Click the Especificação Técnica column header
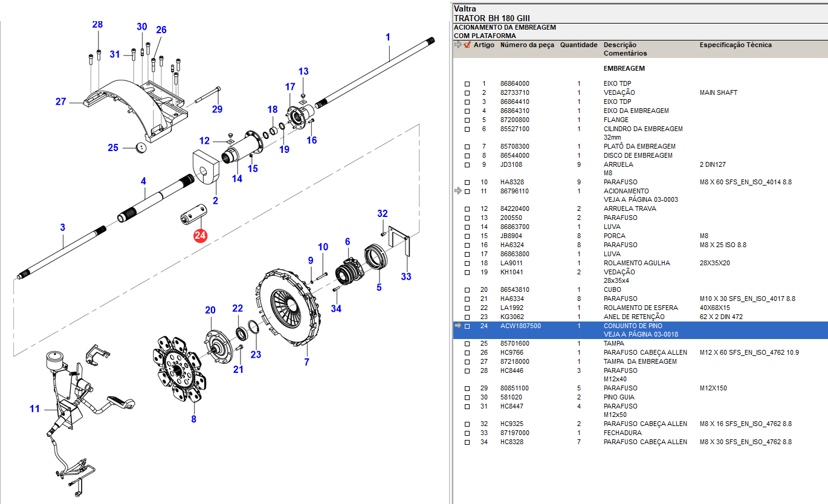This screenshot has height=504, width=828. tap(736, 45)
